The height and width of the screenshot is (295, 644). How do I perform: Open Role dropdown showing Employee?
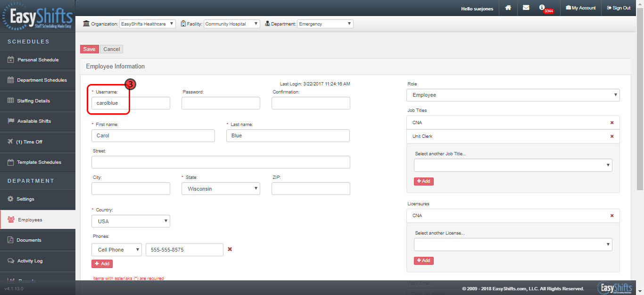tap(513, 95)
